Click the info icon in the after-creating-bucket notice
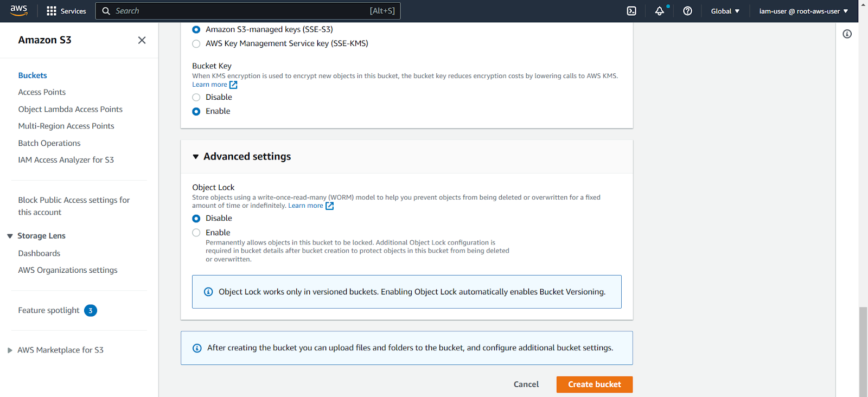868x397 pixels. [197, 348]
